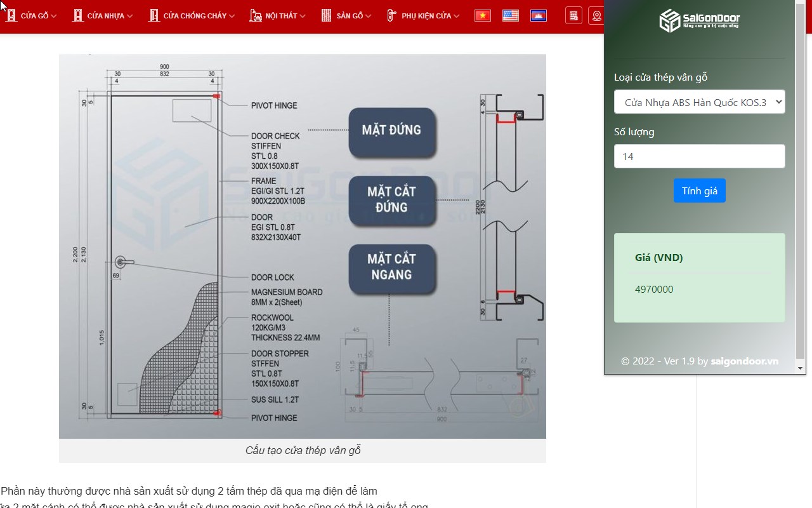The image size is (812, 508).
Task: Click the door handle icon beside PHỤ KIỆN CỬA
Action: click(391, 16)
